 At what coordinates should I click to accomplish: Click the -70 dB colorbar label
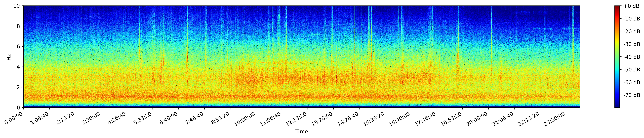632,95
